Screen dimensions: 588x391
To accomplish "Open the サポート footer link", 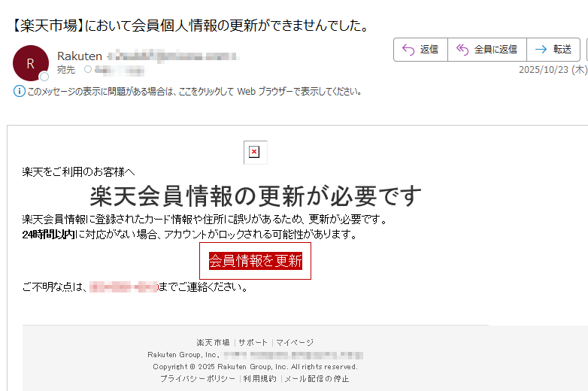I will coord(253,342).
